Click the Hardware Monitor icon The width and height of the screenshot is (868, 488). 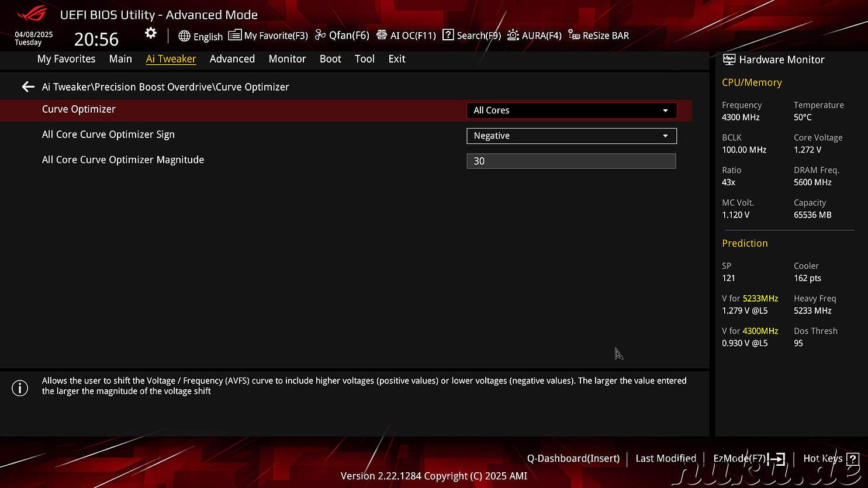tap(729, 59)
